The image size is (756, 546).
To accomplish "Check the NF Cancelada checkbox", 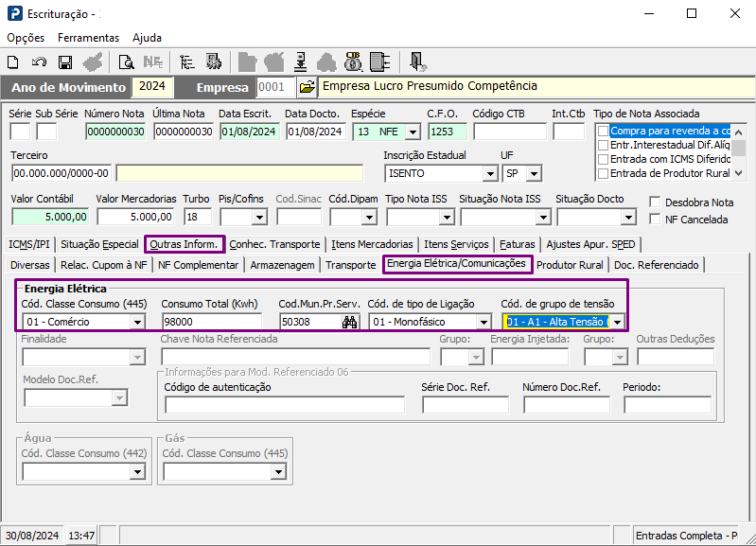I will pos(656,220).
